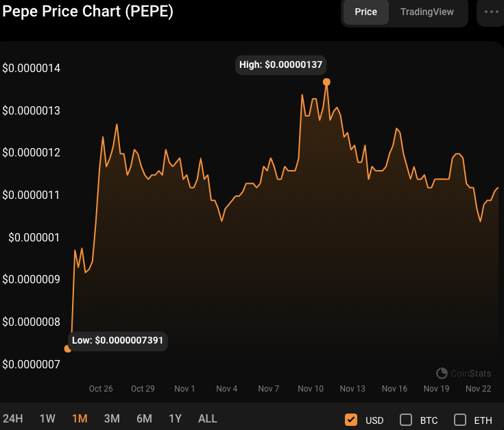Click the Low: $0.0000007391 tooltip label
This screenshot has height=430, width=504.
pyautogui.click(x=118, y=341)
